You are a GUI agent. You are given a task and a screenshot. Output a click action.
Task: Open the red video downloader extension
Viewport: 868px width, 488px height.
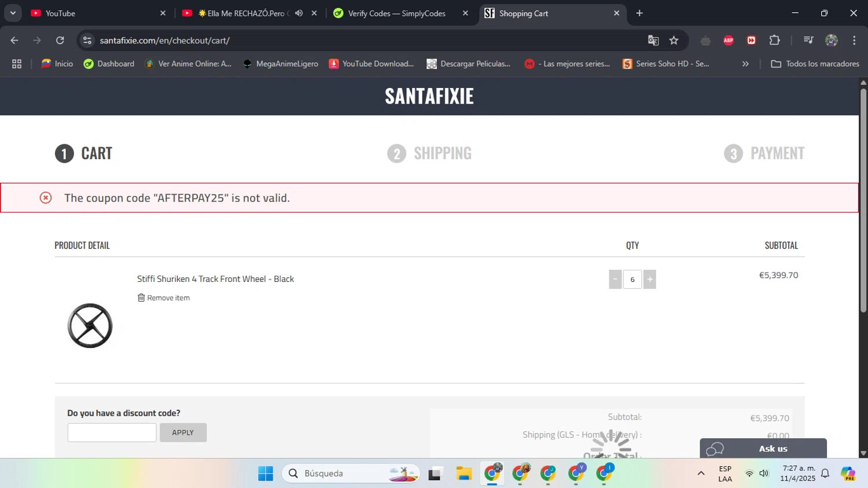coord(751,41)
